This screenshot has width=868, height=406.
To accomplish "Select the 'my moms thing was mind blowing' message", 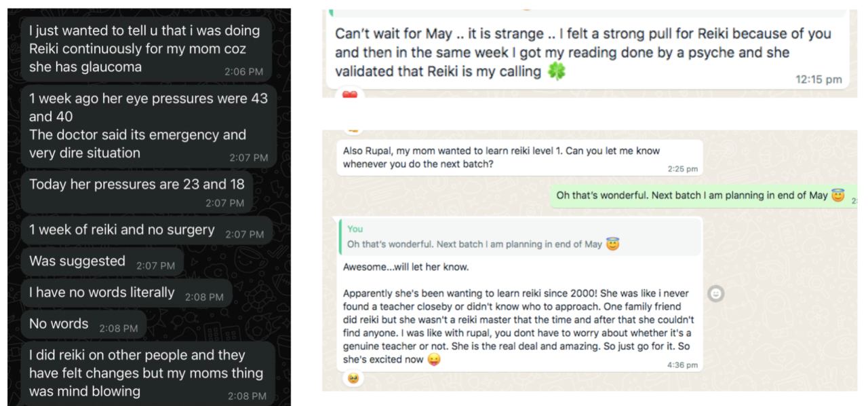I will (148, 373).
